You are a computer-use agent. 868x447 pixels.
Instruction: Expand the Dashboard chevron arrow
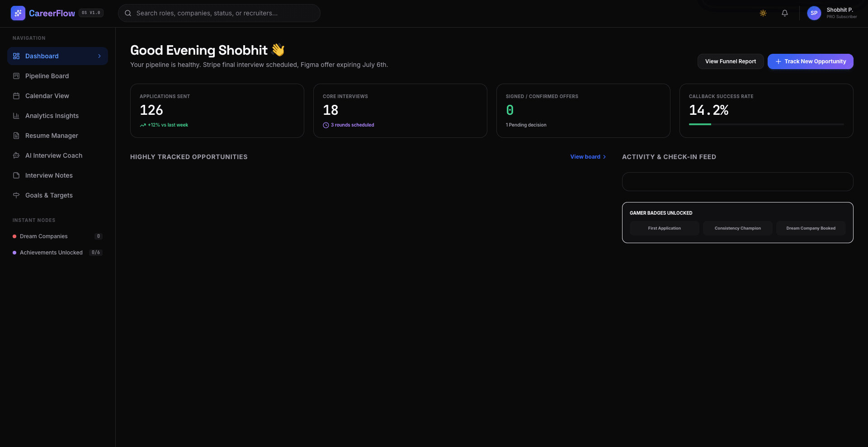[x=99, y=56]
